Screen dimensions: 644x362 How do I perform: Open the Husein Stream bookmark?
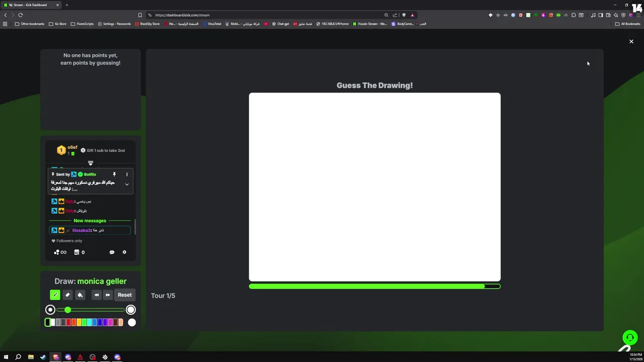point(370,24)
